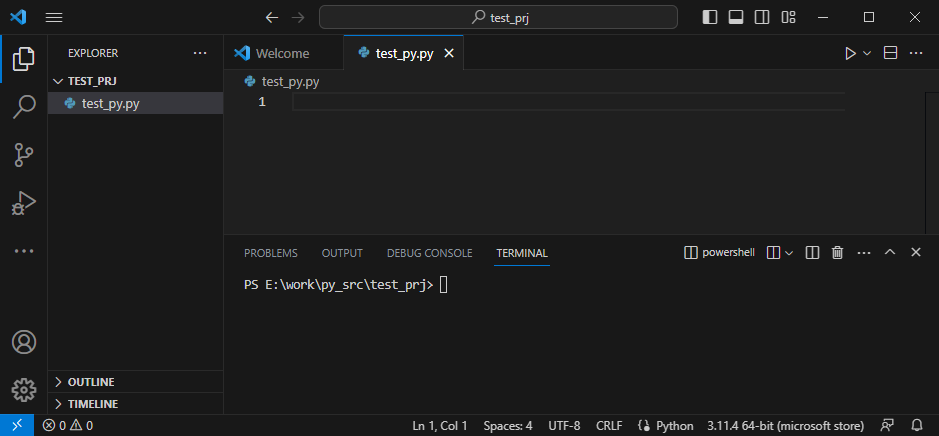Kill terminal with the trash icon
The height and width of the screenshot is (436, 939).
coord(838,253)
